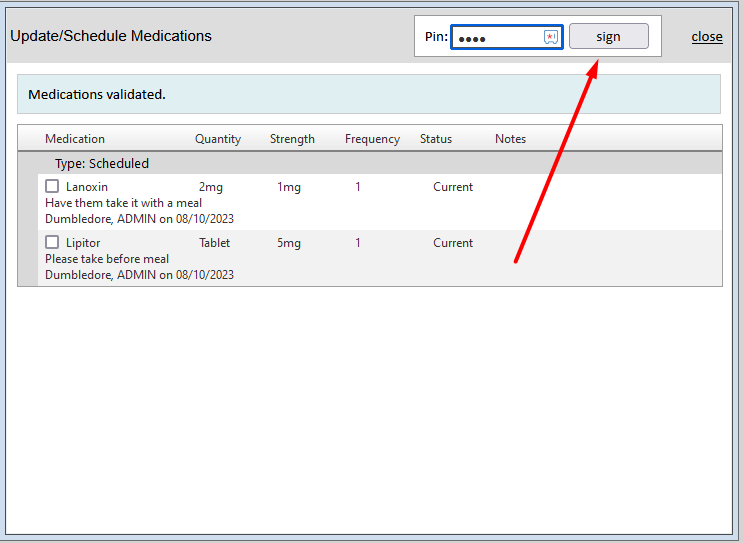
Task: Sort by the Quantity column header
Action: pyautogui.click(x=218, y=139)
